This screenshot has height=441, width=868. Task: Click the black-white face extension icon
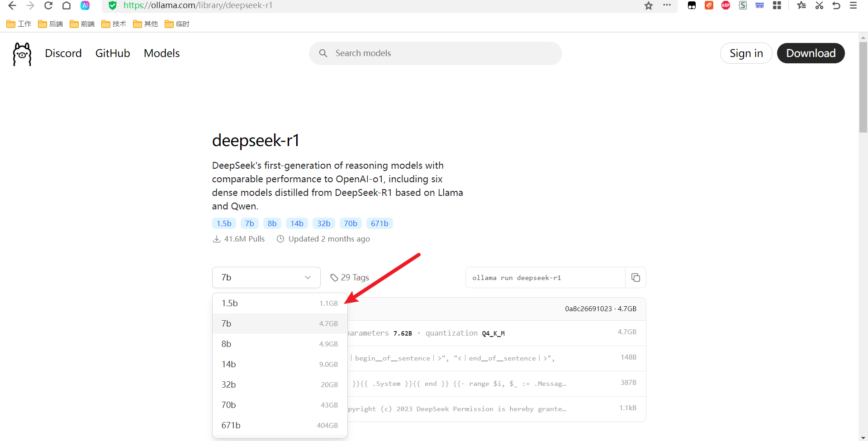(x=692, y=5)
